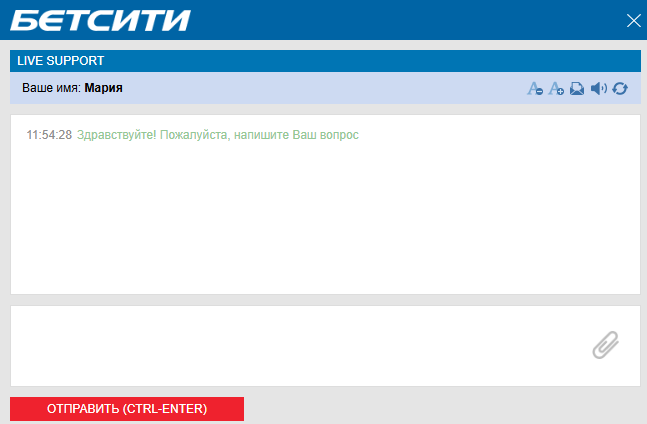This screenshot has height=424, width=647.
Task: Close the support chat window
Action: [x=633, y=21]
